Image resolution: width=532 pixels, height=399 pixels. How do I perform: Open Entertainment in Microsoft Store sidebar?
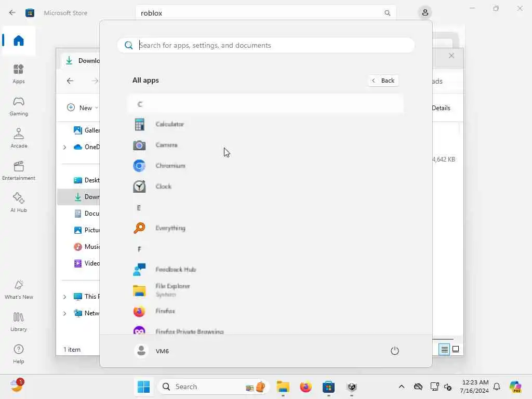19,170
